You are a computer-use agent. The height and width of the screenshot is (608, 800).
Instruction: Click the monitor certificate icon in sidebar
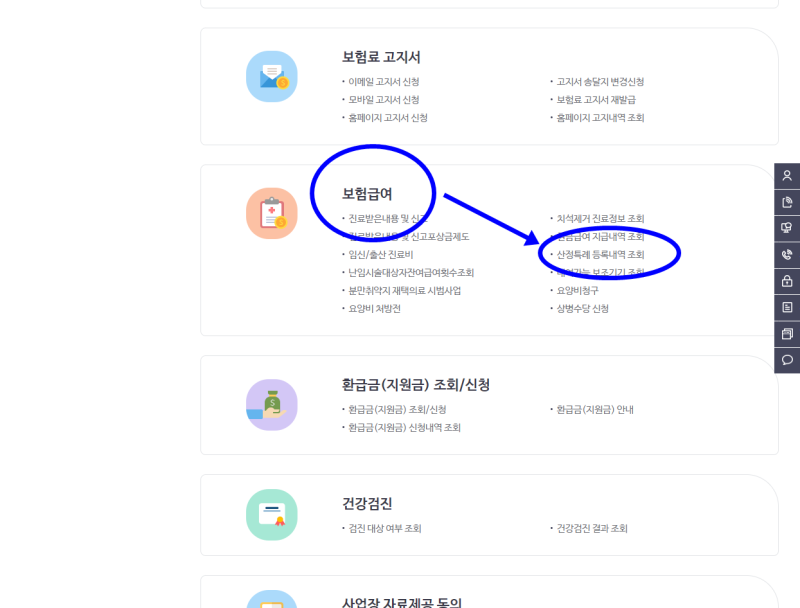coord(787,228)
